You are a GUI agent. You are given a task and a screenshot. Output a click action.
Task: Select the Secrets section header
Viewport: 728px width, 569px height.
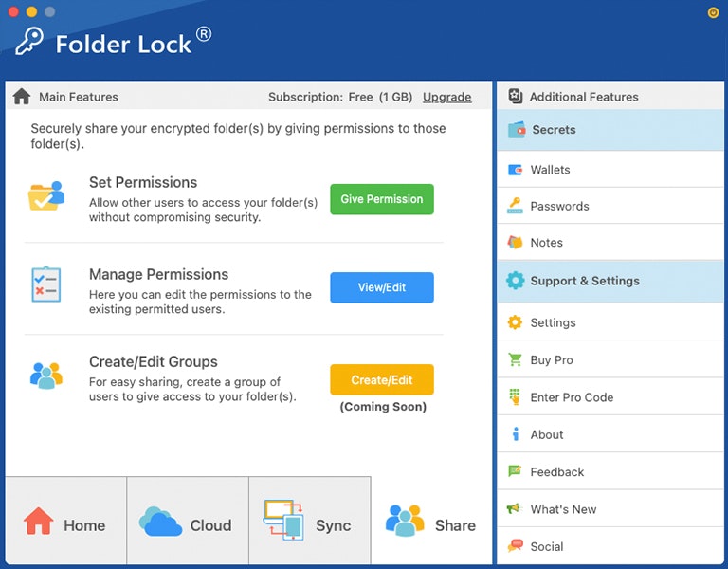[x=610, y=130]
